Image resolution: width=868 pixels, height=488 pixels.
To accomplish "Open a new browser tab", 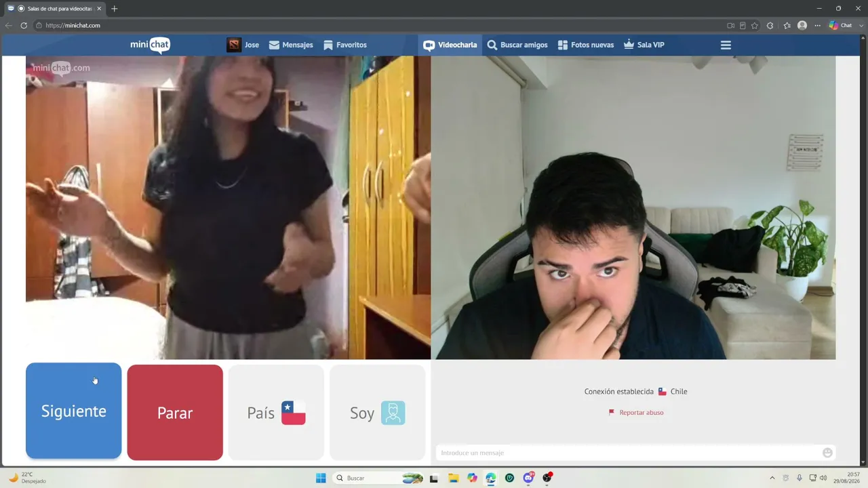I will pos(114,8).
